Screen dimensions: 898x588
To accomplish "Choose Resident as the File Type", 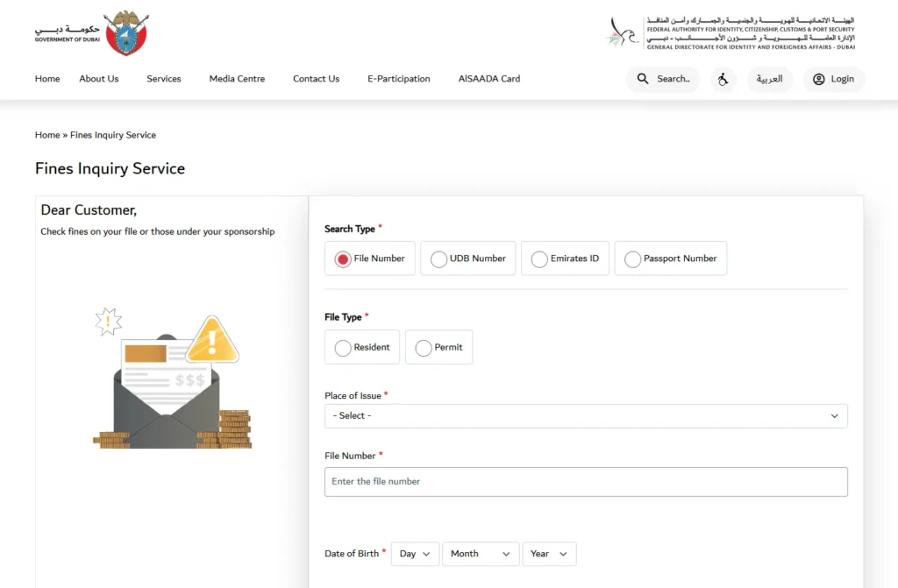I will tap(342, 347).
